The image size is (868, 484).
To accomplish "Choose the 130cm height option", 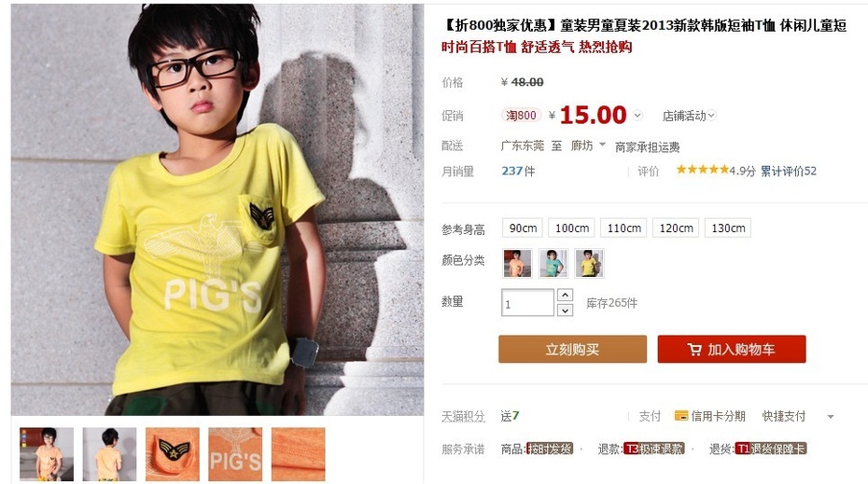I will 728,228.
